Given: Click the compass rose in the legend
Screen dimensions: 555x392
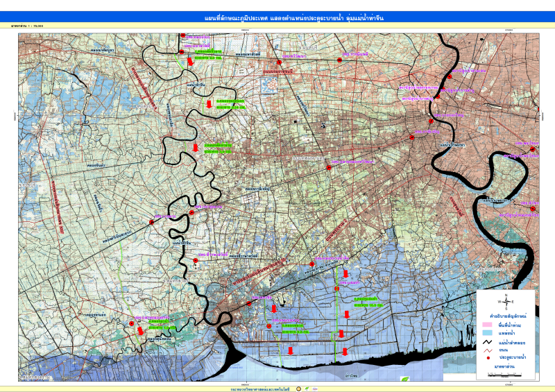Looking at the screenshot, I should 506,301.
